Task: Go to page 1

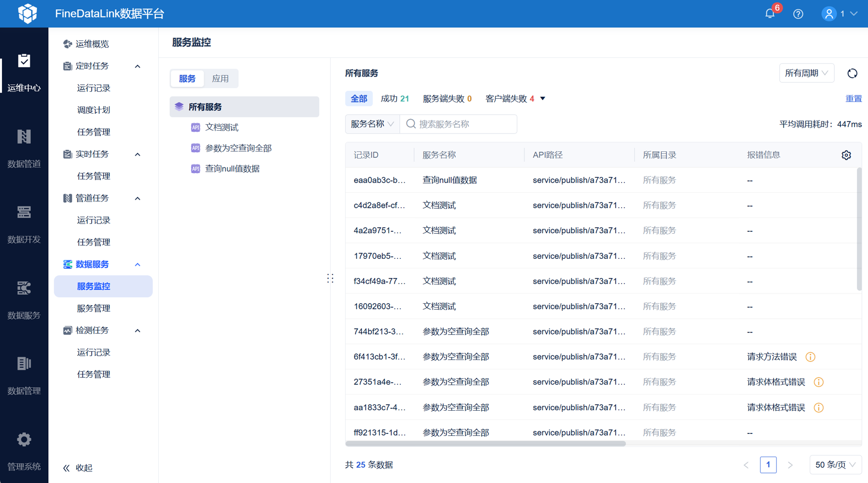Action: [x=768, y=465]
